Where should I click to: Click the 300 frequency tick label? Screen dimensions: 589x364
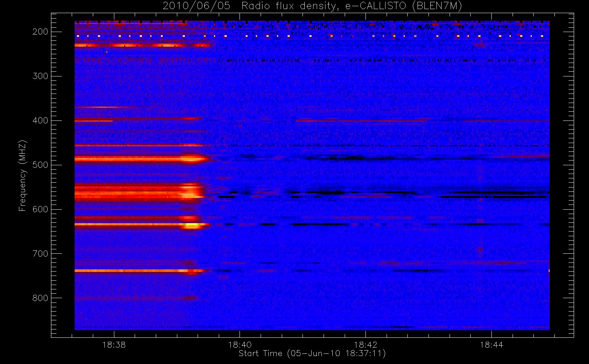[x=40, y=76]
